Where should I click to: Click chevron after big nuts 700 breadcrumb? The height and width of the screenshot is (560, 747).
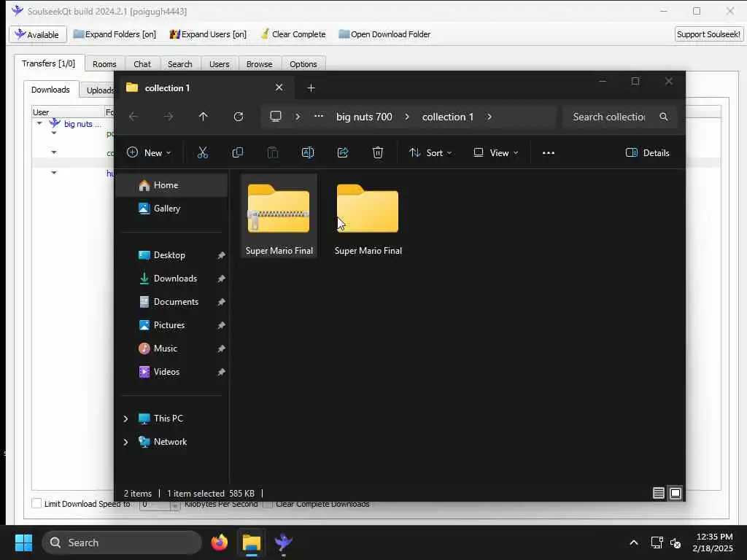click(x=407, y=117)
